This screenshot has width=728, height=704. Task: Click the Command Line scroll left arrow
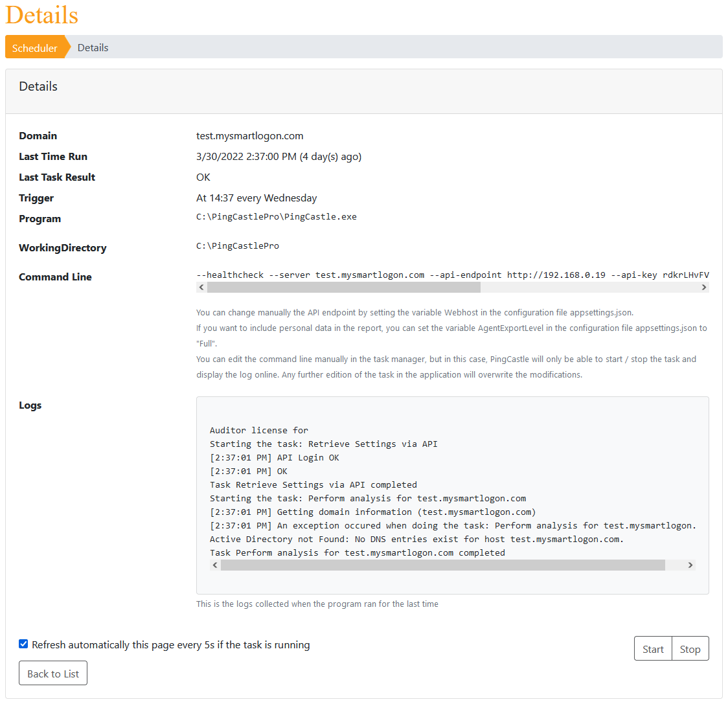pyautogui.click(x=201, y=288)
